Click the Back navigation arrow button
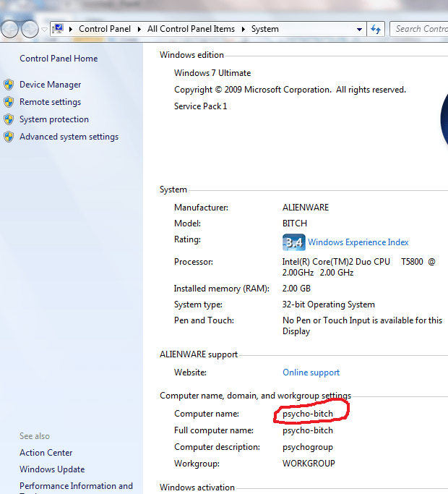 [9, 29]
